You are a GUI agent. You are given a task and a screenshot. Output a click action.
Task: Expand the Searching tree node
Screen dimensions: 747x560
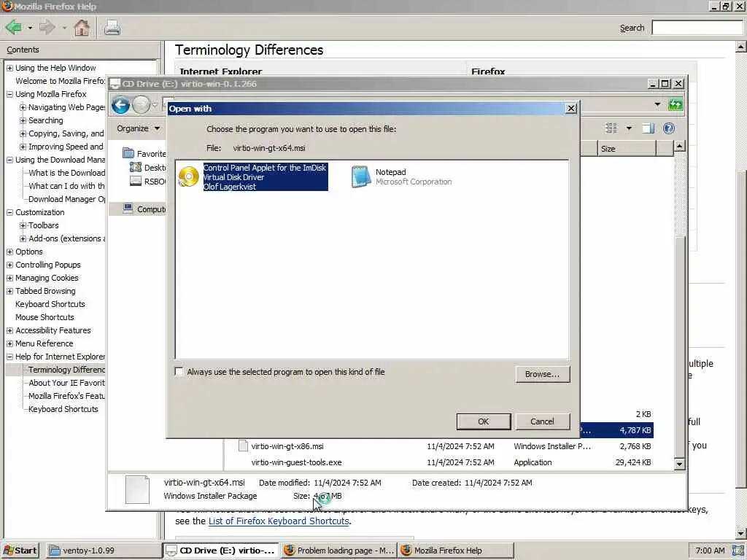point(23,120)
